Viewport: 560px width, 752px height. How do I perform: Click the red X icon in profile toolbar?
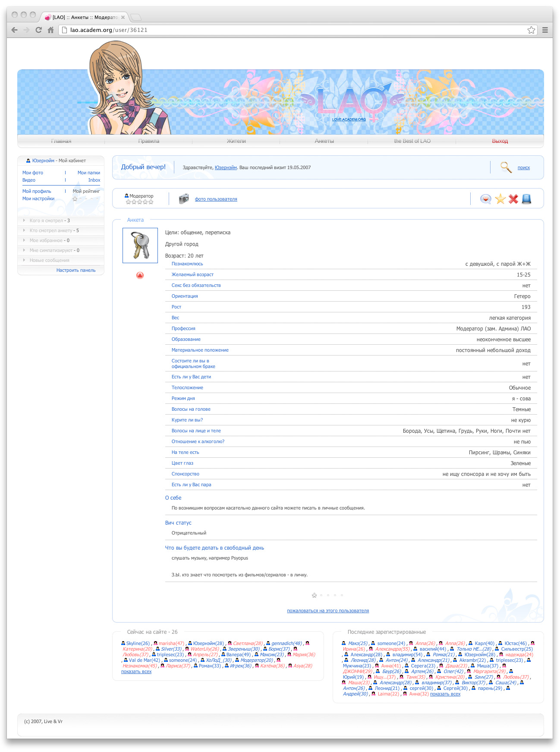pyautogui.click(x=513, y=199)
